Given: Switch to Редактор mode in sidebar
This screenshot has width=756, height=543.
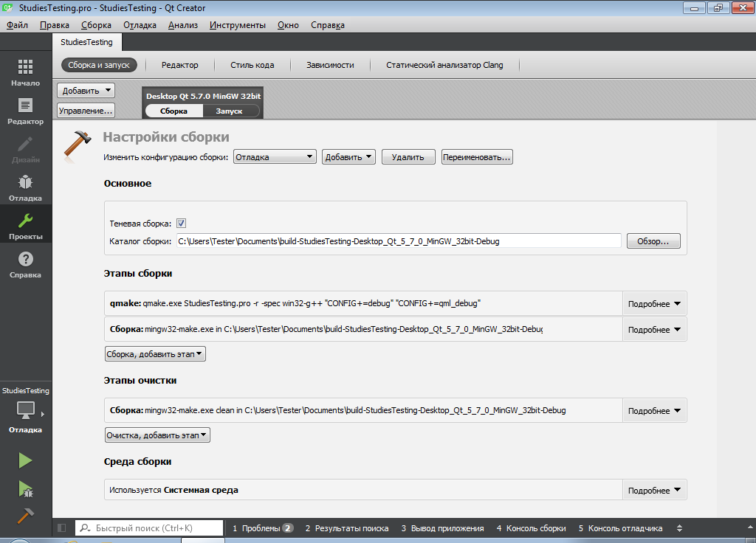Looking at the screenshot, I should 26,111.
